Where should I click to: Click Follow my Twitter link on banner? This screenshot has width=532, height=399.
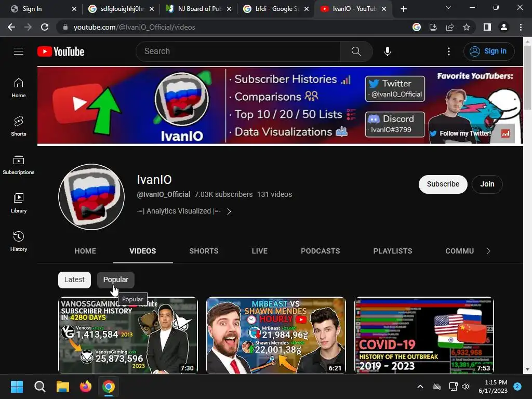point(461,134)
